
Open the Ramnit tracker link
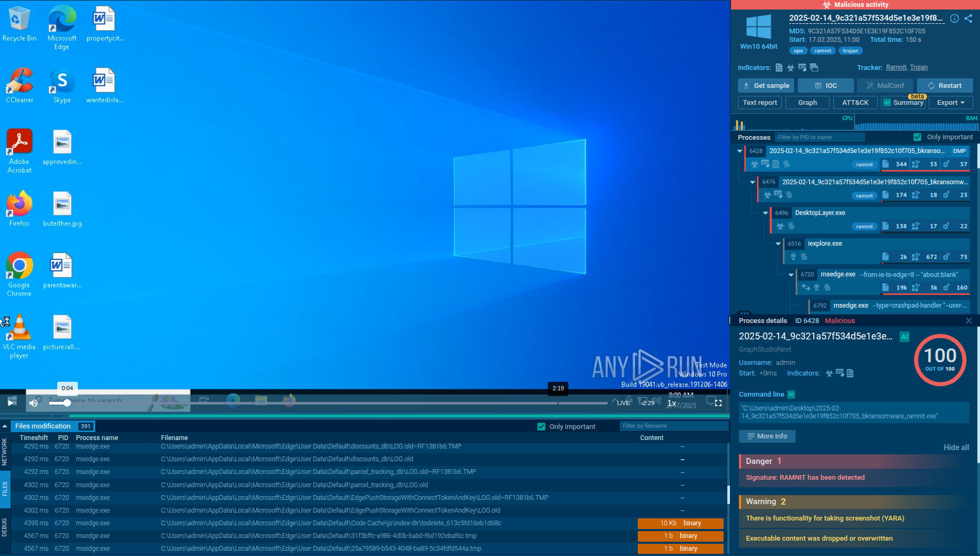[x=896, y=67]
